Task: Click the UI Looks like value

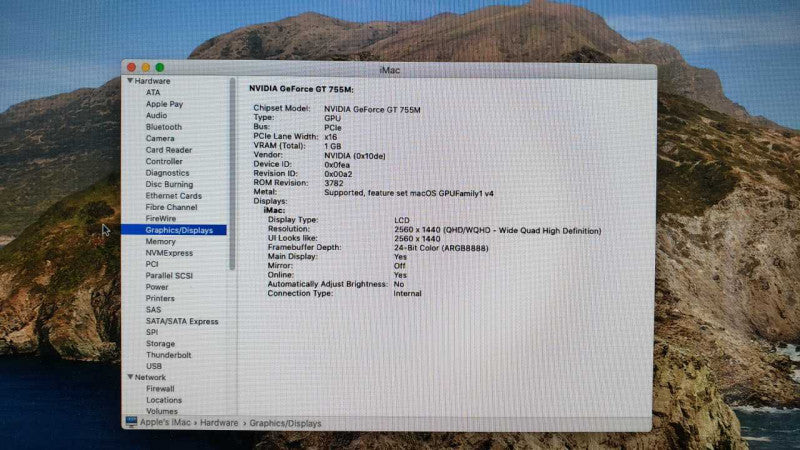Action: click(x=417, y=239)
